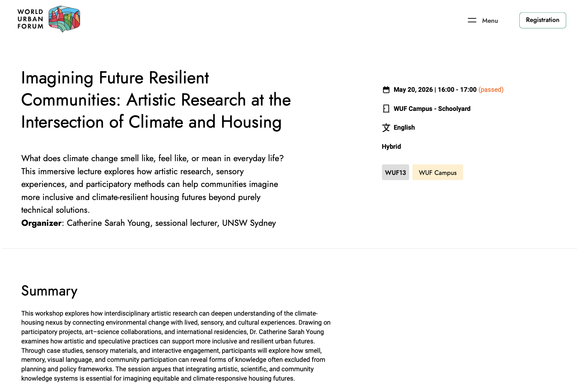Select the WUF13 tag
Screen dimensions: 577x392
pyautogui.click(x=395, y=173)
